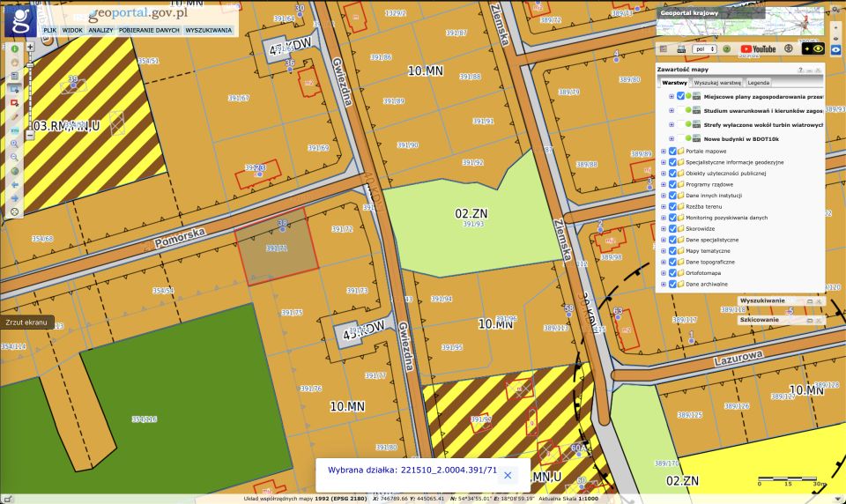Viewport: 846px width, 504px height.
Task: Click the print map icon
Action: (x=681, y=49)
